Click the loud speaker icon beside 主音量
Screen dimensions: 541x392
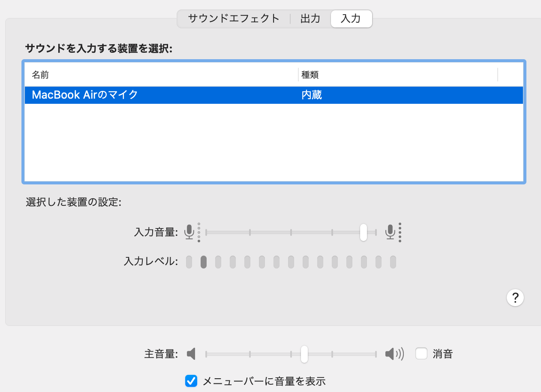(394, 354)
